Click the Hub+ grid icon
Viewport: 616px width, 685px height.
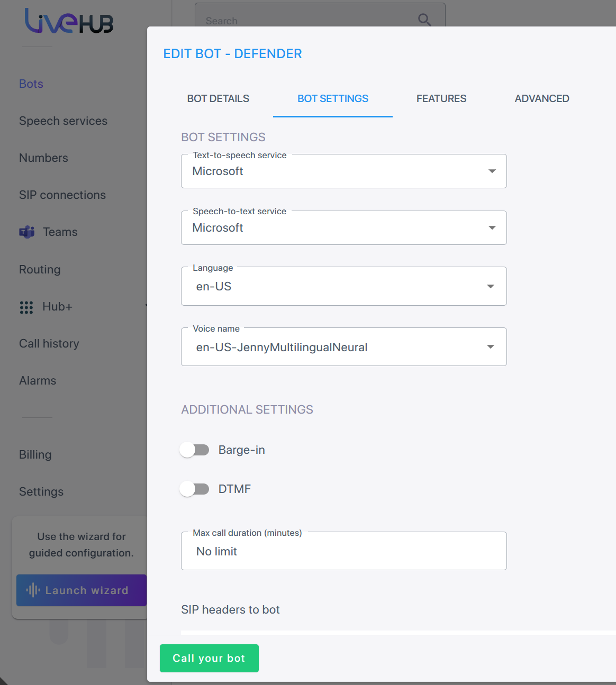tap(26, 307)
